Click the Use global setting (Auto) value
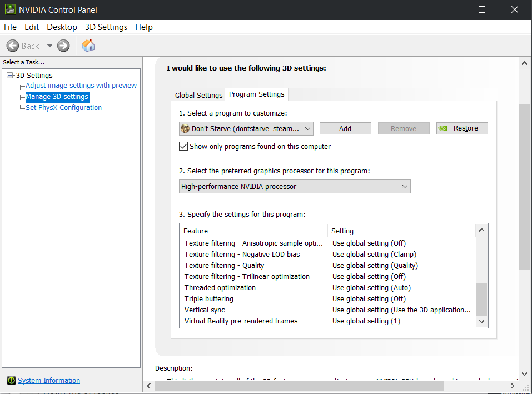 point(371,288)
